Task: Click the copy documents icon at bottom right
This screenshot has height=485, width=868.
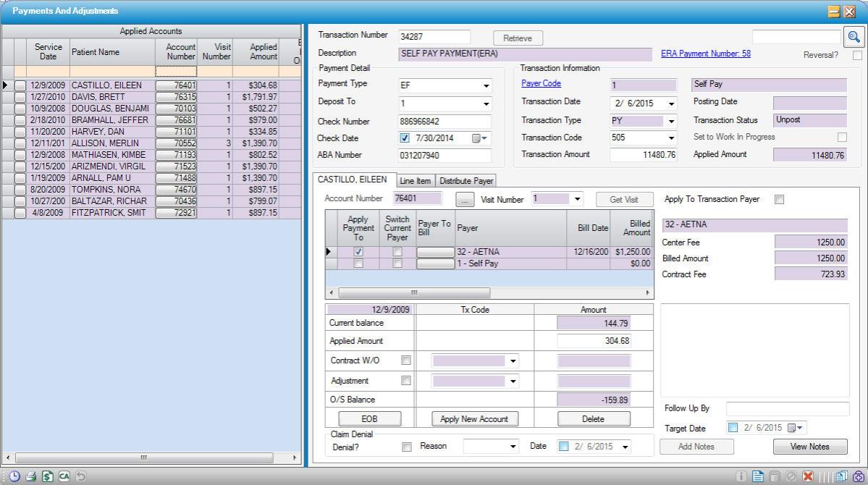Action: (x=841, y=476)
